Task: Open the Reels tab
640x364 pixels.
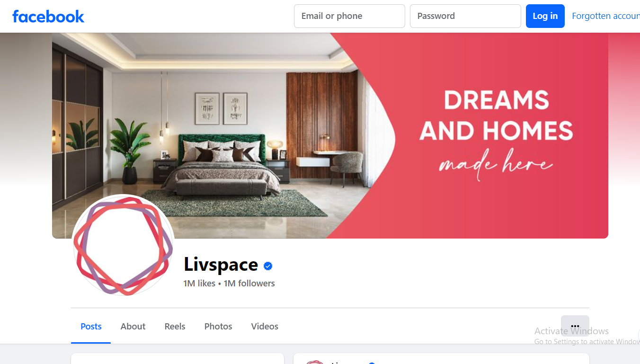Action: [x=175, y=326]
